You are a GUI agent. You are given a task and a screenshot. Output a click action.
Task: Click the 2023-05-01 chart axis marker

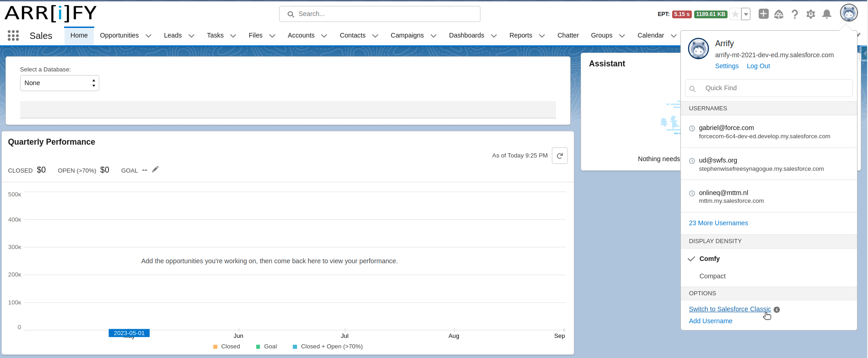pos(129,333)
